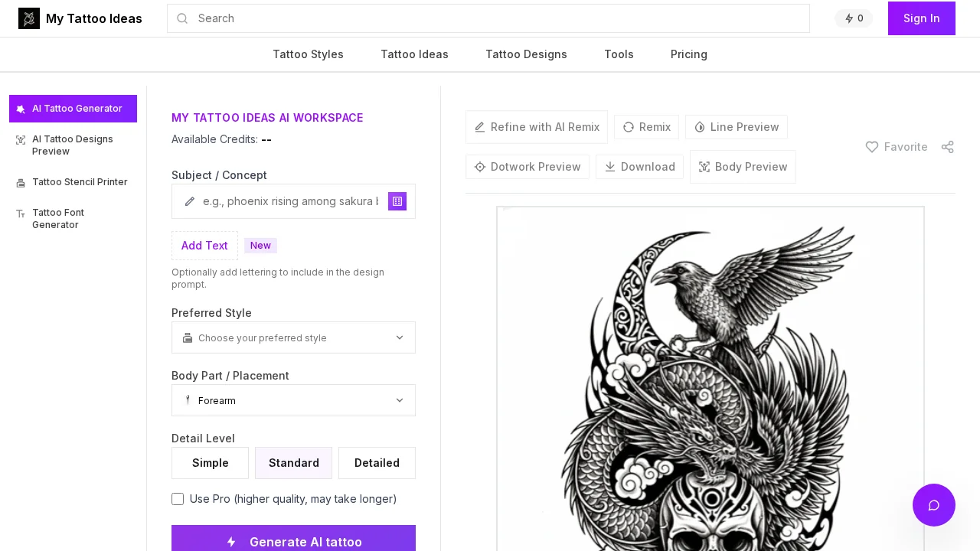The width and height of the screenshot is (980, 551).
Task: Click the purple prompt ideas icon in Subject field
Action: (x=397, y=201)
